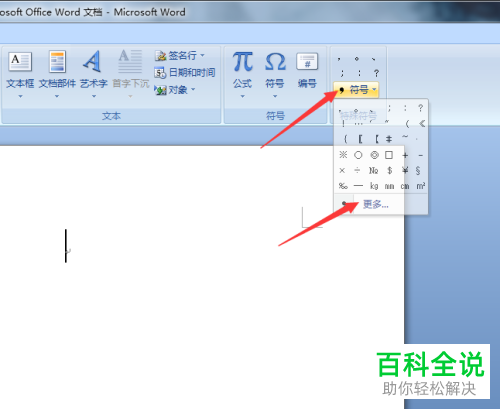500x409 pixels.
Task: Insert the ◎ bullseye symbol
Action: point(374,155)
